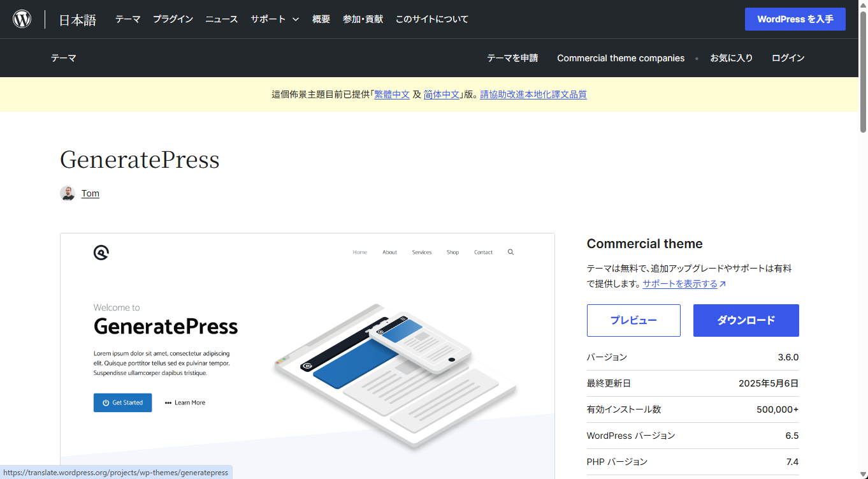The height and width of the screenshot is (479, 868).
Task: Select 参加・貢献 in the navigation bar
Action: click(x=363, y=19)
